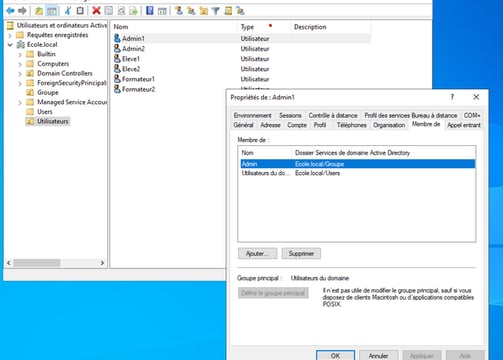Open the Sessions tab
The width and height of the screenshot is (503, 360).
click(x=290, y=115)
